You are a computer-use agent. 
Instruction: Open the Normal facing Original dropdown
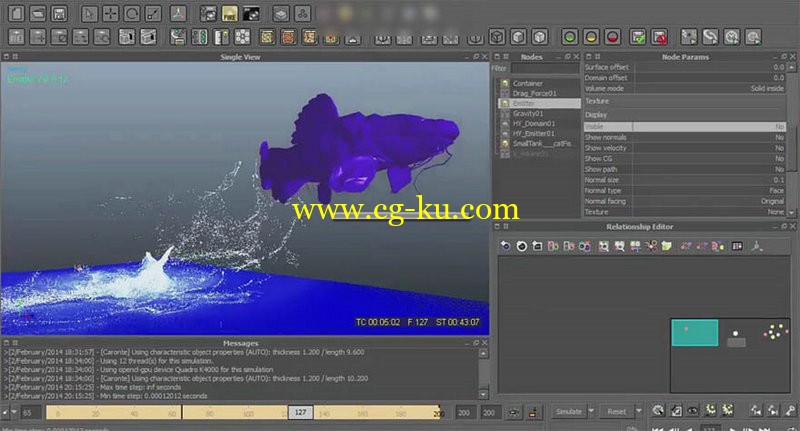click(709, 201)
